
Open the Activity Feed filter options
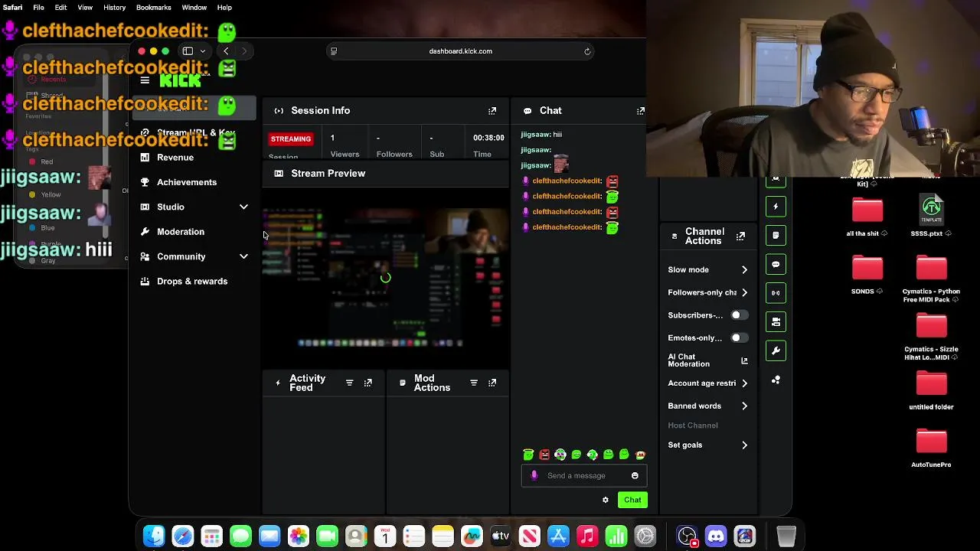(x=349, y=383)
